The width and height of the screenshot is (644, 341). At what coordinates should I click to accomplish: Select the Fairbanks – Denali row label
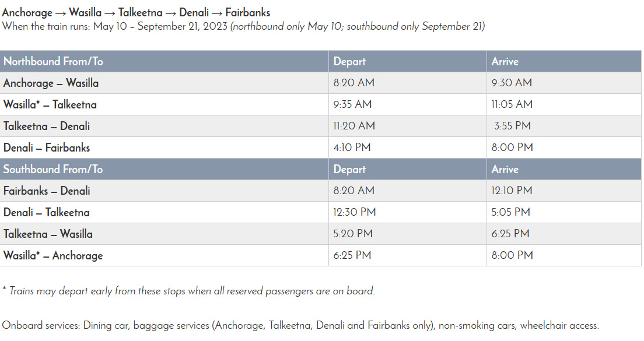click(x=47, y=191)
